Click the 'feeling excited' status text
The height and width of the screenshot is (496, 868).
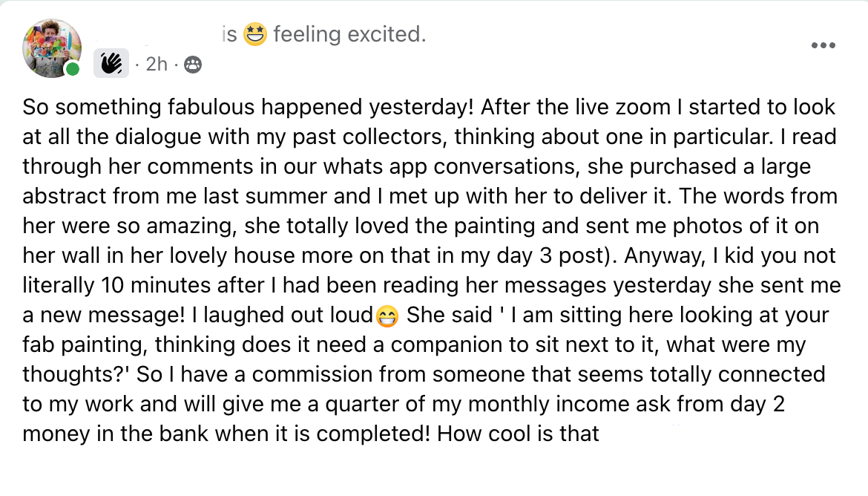coord(349,34)
